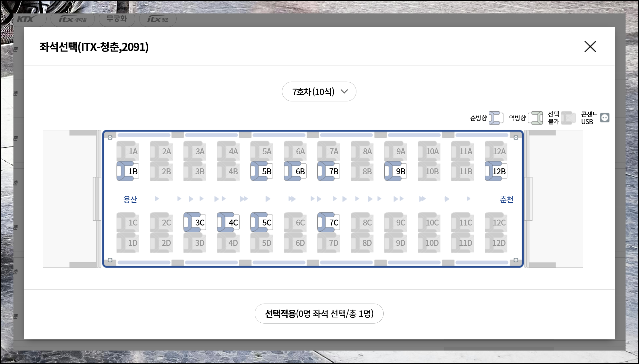This screenshot has width=639, height=364.
Task: Toggle seat 7C selection
Action: coord(329,222)
